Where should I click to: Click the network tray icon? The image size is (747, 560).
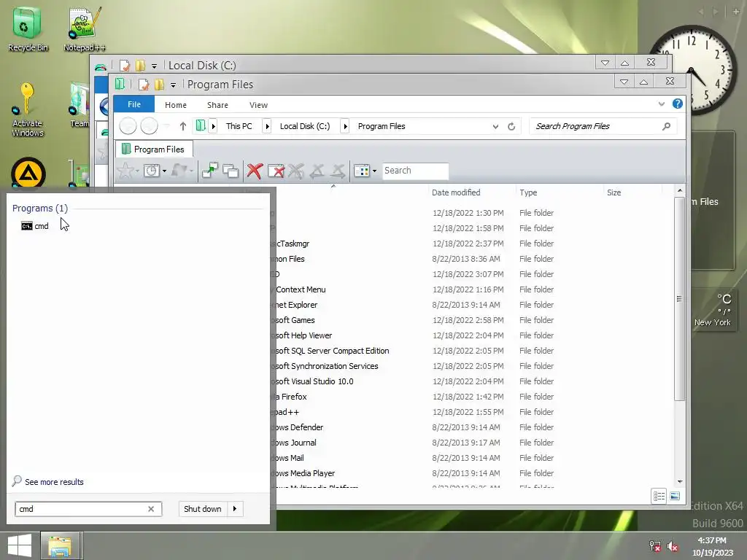pos(655,546)
